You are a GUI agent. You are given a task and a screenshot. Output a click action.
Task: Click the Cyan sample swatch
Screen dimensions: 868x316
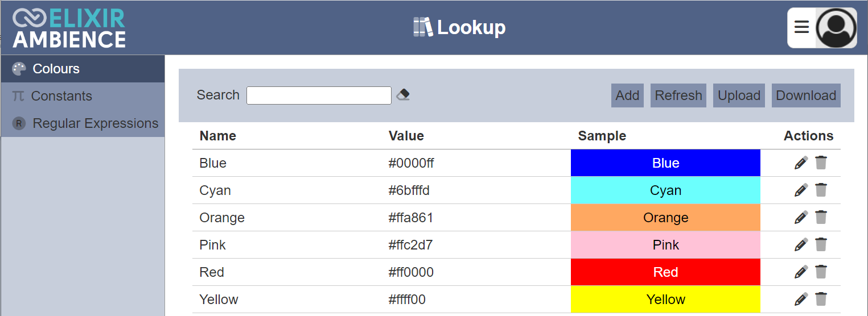click(x=665, y=190)
